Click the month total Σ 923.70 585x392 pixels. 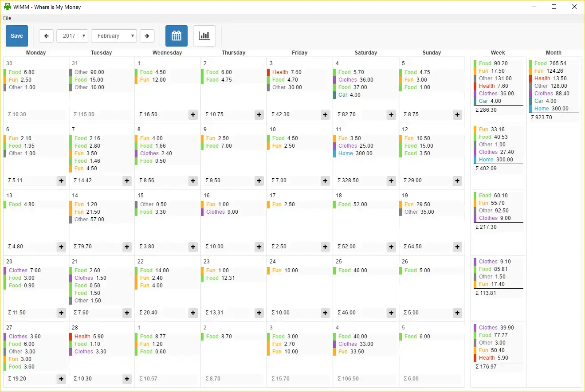[542, 118]
